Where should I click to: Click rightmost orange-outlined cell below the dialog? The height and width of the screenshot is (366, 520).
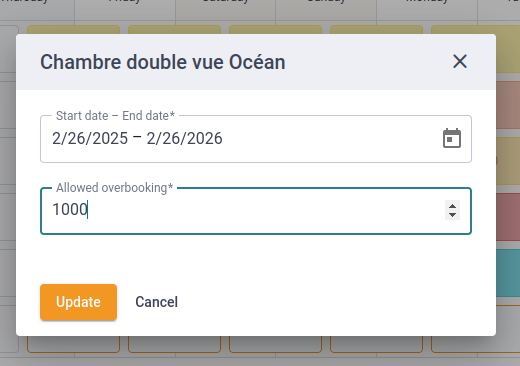(x=476, y=344)
